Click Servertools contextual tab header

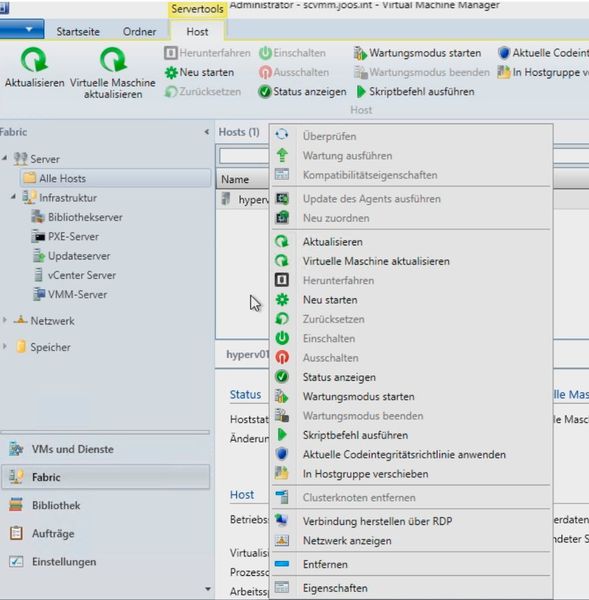tap(197, 9)
